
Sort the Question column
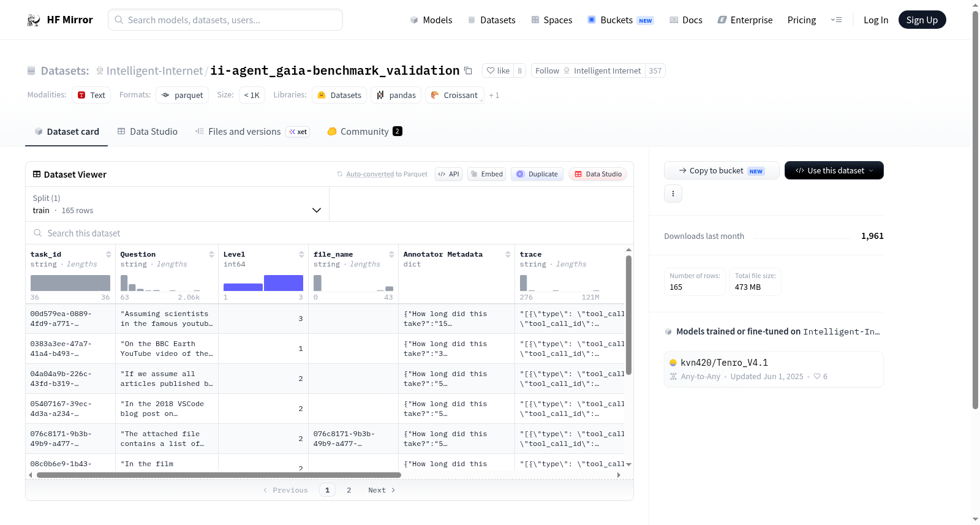point(211,254)
